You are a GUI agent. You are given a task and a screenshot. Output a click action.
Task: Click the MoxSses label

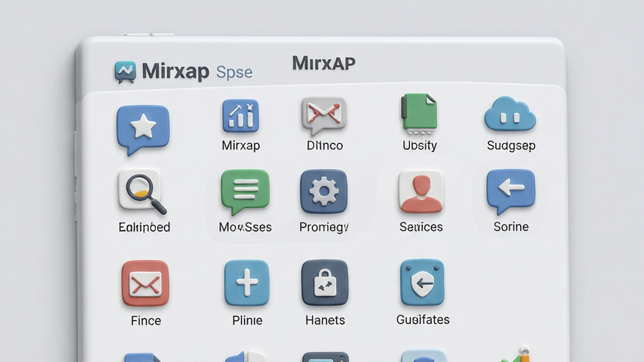[245, 227]
